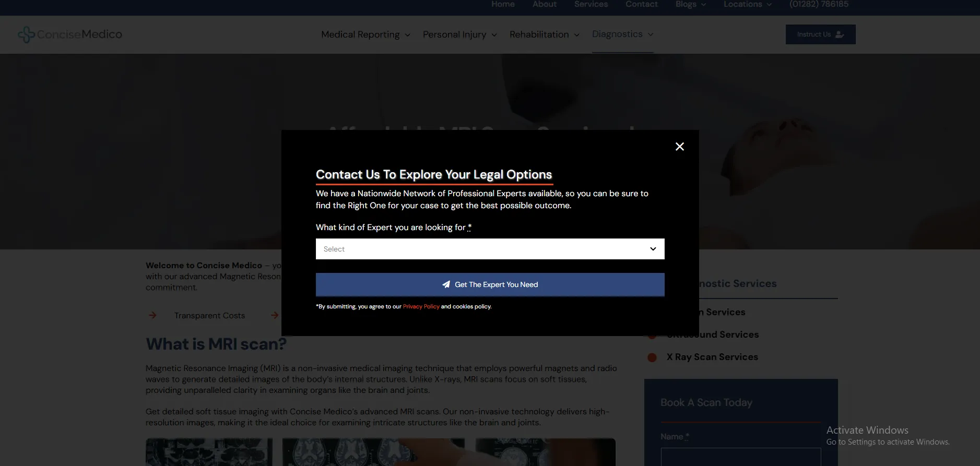The height and width of the screenshot is (466, 980).
Task: Click the red arrow next to Transparent Costs
Action: click(152, 315)
